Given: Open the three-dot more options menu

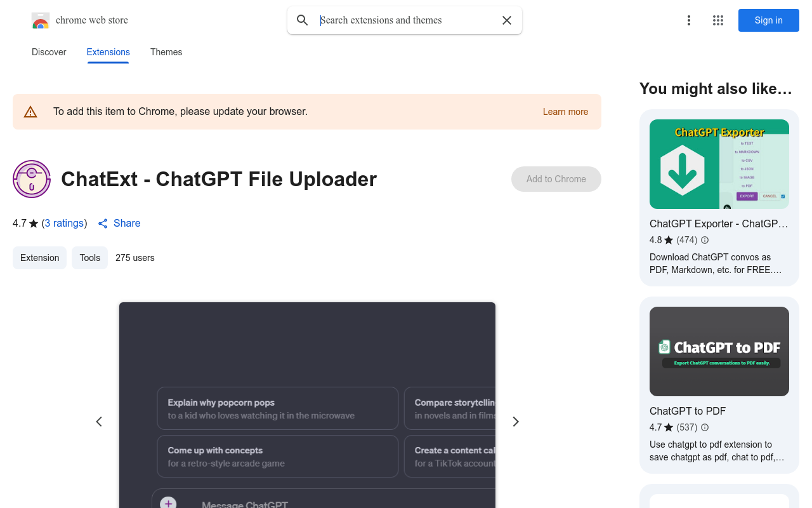Looking at the screenshot, I should pyautogui.click(x=689, y=20).
